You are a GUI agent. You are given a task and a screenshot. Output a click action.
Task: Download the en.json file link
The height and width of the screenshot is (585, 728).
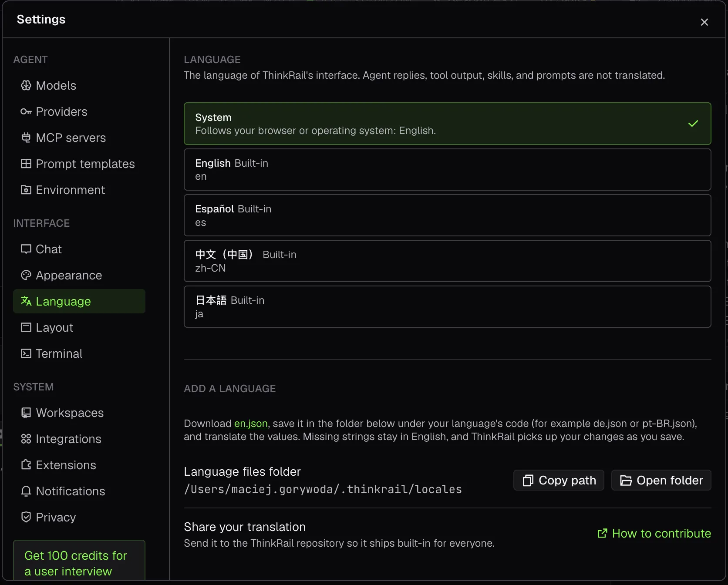coord(251,424)
